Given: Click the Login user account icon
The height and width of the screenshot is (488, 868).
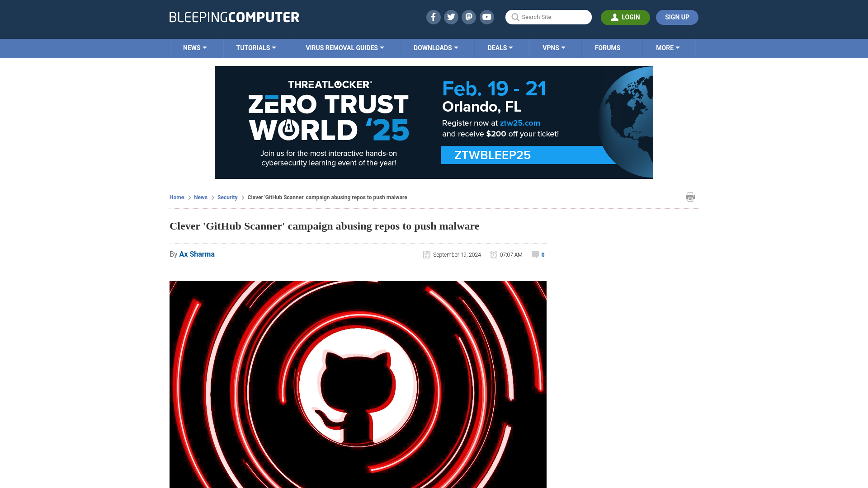Looking at the screenshot, I should [x=625, y=17].
